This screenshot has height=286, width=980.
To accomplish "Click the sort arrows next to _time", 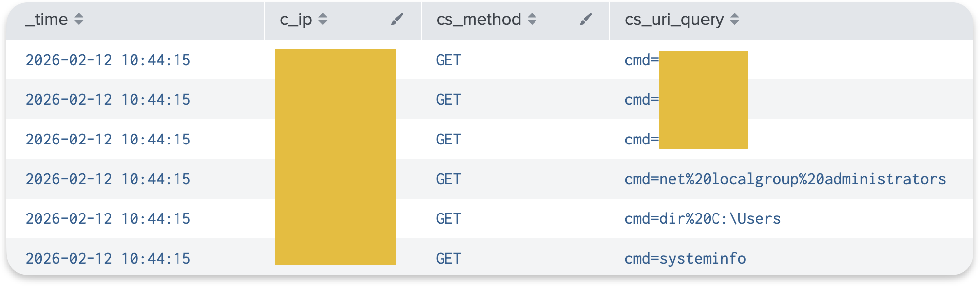I will (x=78, y=20).
